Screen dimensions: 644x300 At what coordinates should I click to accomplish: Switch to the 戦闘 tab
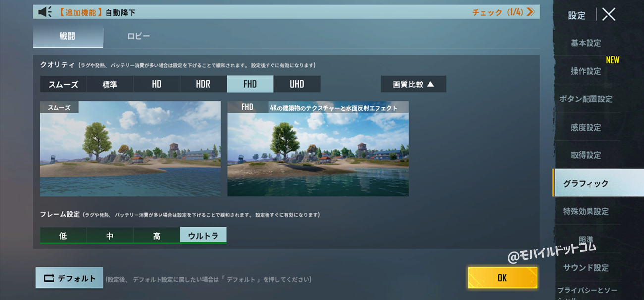click(x=68, y=37)
